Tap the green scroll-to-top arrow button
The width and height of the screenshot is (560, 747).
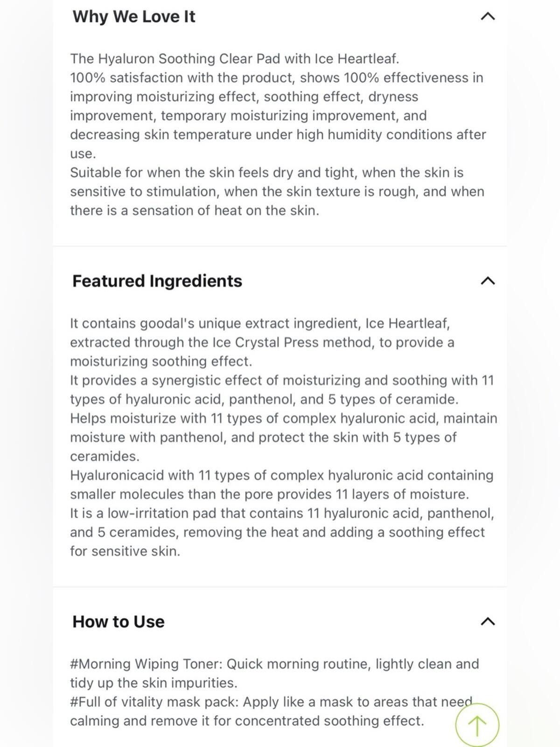(477, 726)
